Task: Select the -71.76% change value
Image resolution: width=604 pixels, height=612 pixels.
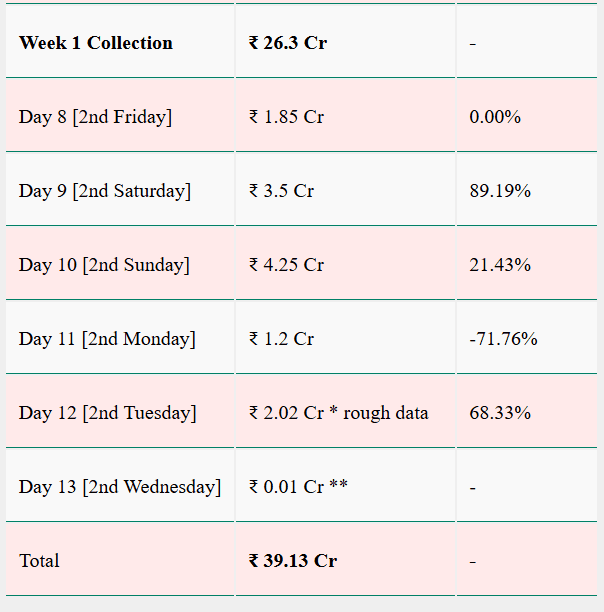Action: tap(503, 339)
